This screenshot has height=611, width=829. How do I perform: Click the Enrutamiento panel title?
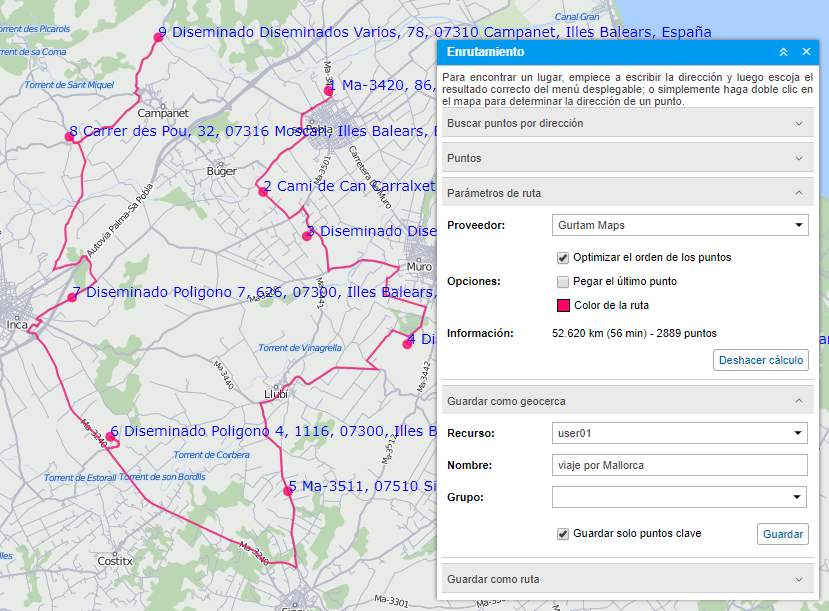(485, 52)
